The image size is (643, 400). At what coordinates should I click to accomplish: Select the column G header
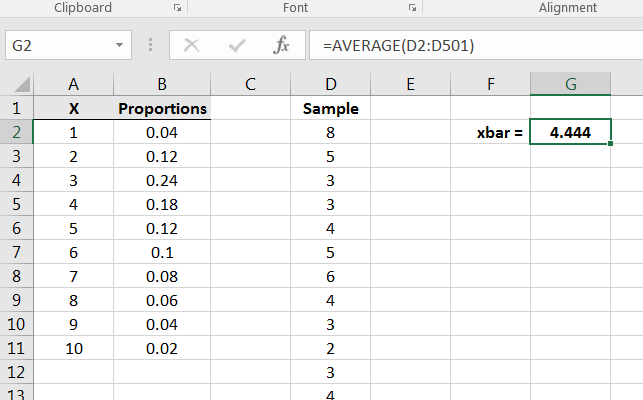tap(570, 84)
